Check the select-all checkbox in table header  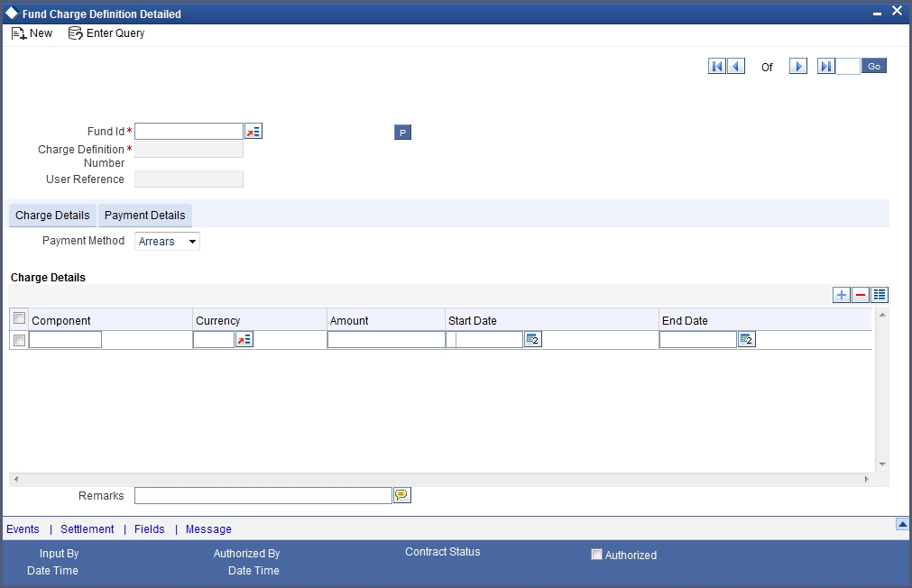point(19,318)
